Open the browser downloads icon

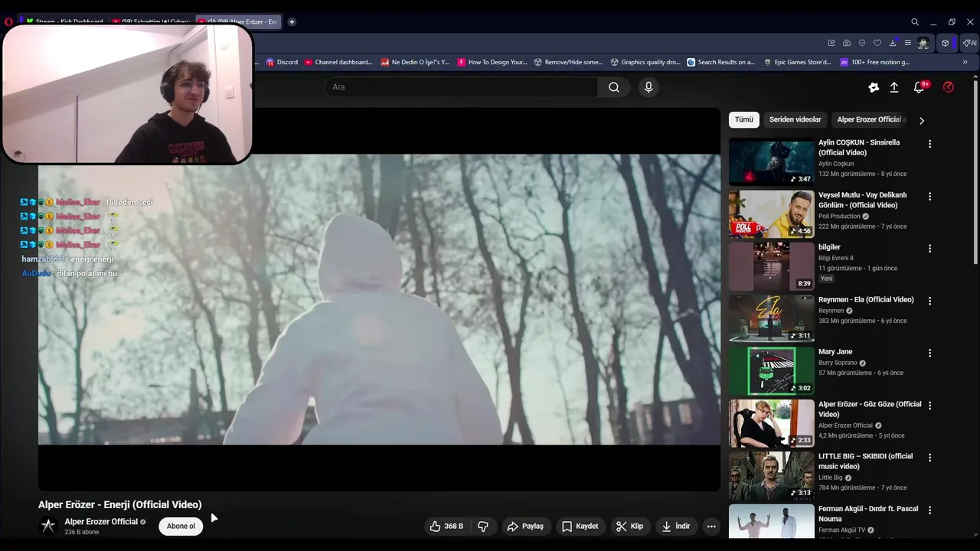[893, 43]
